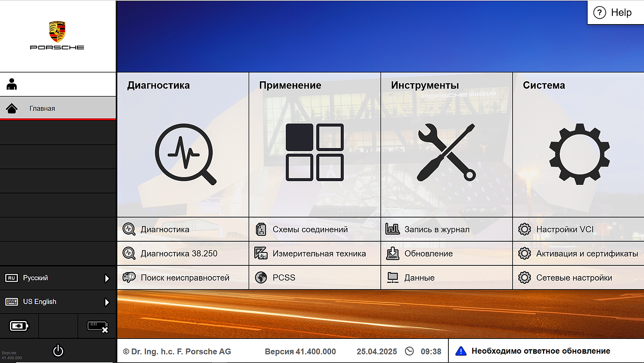
Task: Open Сетевые настройки text entry
Action: pyautogui.click(x=574, y=278)
